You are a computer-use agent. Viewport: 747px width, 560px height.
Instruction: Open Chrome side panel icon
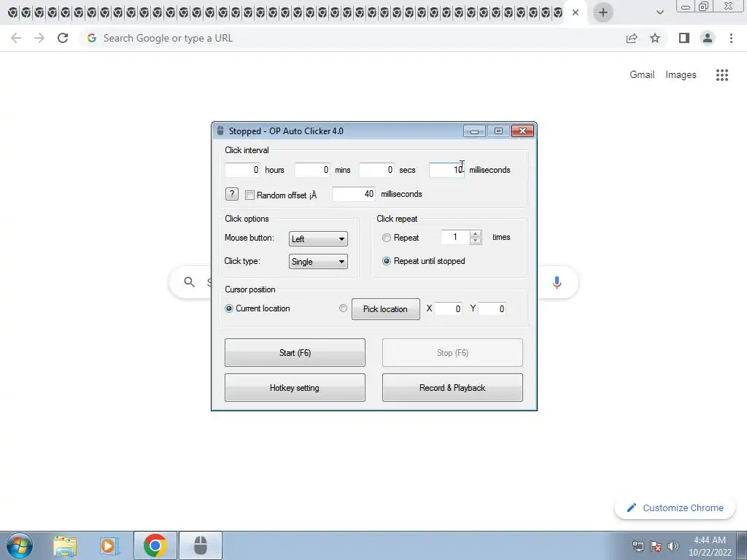(684, 38)
